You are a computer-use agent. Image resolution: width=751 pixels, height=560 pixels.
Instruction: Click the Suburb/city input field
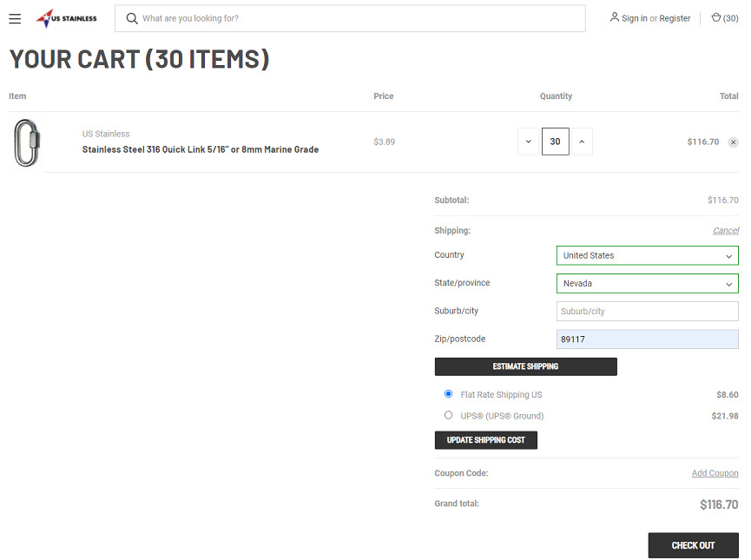pos(647,311)
